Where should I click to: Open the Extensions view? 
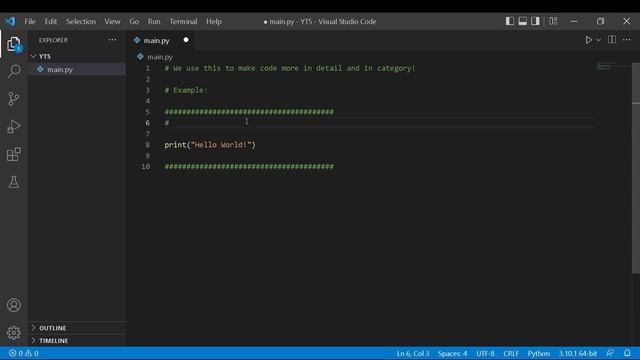[x=14, y=154]
